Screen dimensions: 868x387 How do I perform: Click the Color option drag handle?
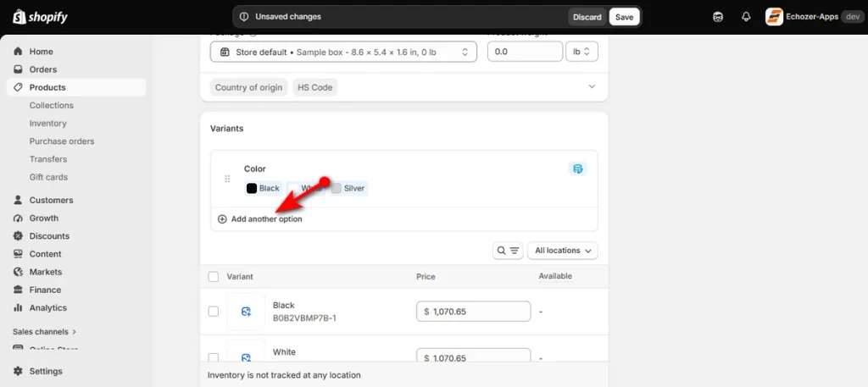[227, 179]
